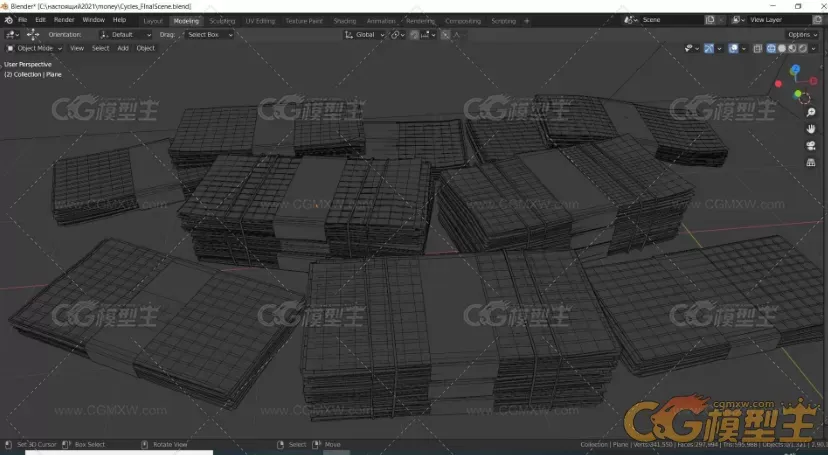
Task: Click the scene browse icon
Action: (631, 20)
